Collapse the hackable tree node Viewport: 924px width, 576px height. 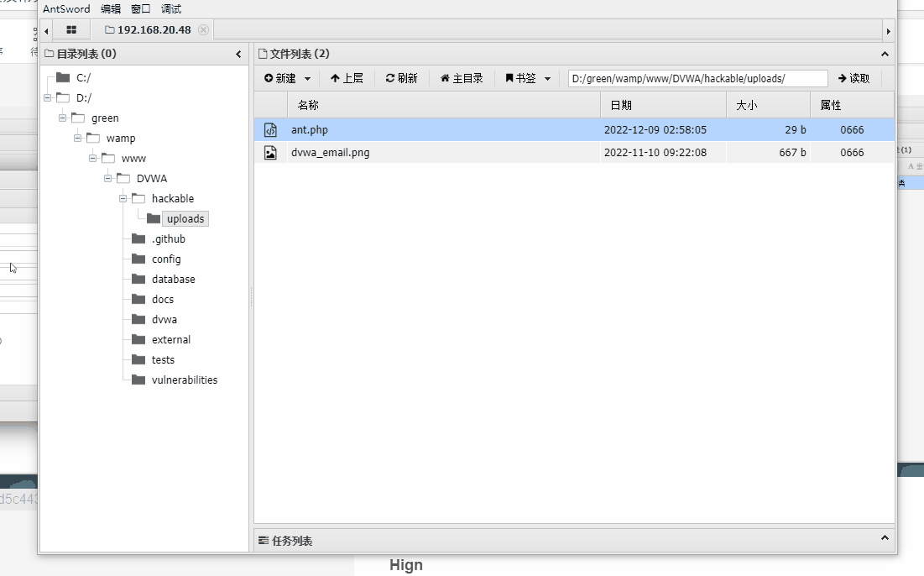pos(123,199)
